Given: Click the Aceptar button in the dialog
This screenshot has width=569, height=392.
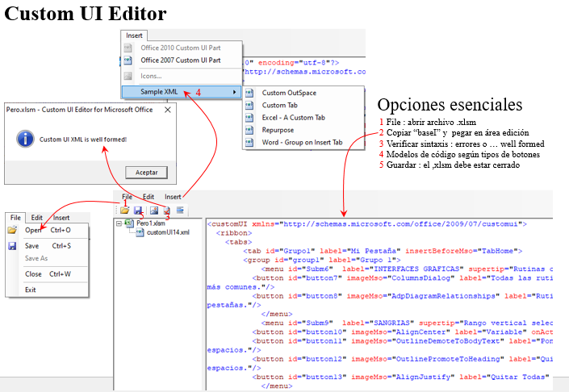Looking at the screenshot, I should pos(147,173).
